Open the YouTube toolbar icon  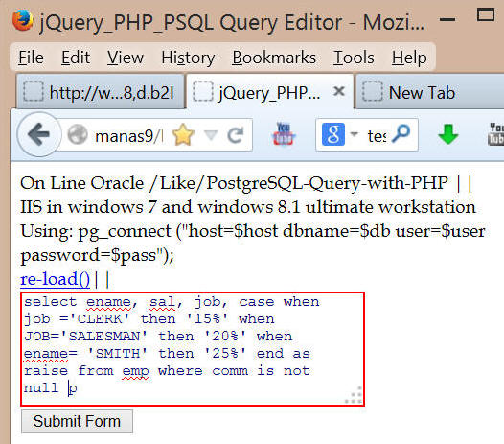[x=284, y=134]
